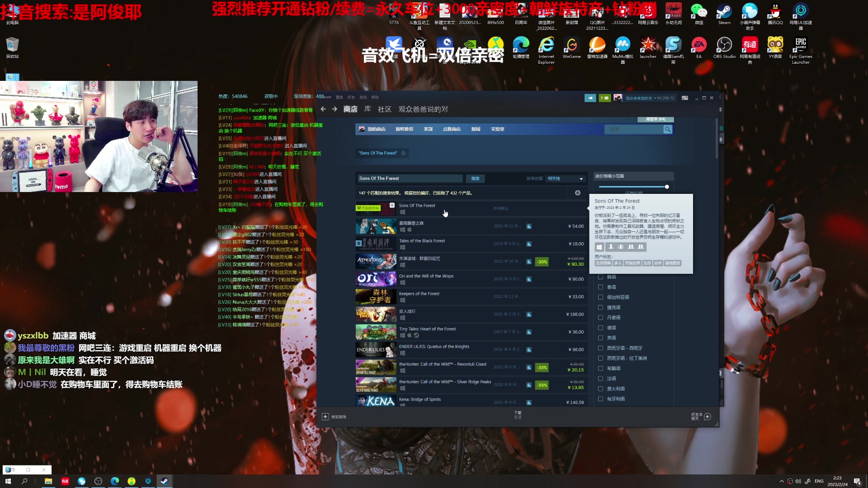The image size is (868, 488).
Task: Click 生存恐怖 tag in game tooltip
Action: coord(603,263)
